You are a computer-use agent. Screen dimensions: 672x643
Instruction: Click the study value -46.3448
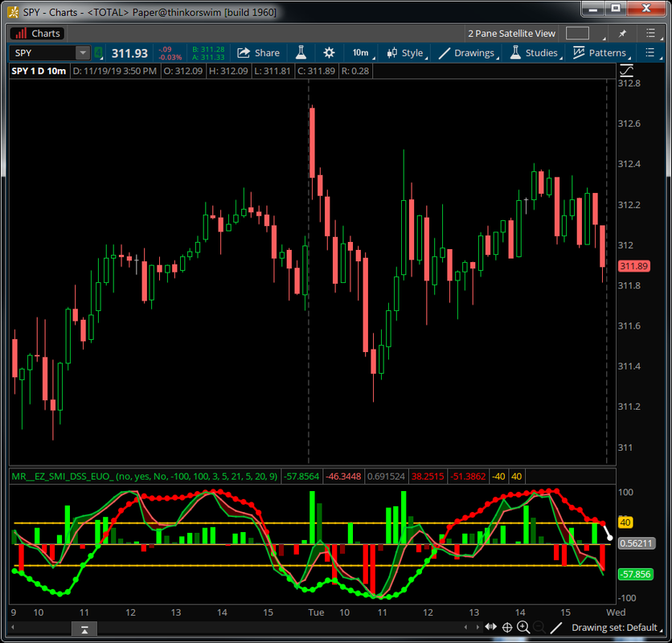coord(343,477)
